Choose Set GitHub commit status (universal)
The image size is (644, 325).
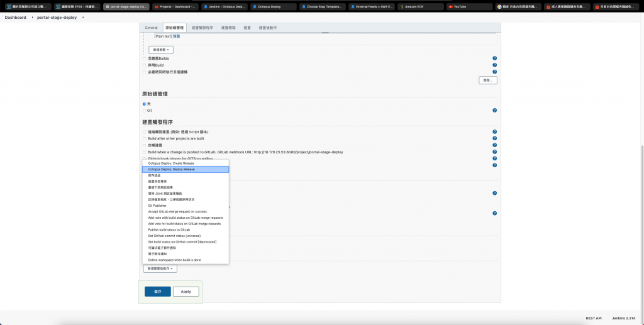click(x=186, y=236)
